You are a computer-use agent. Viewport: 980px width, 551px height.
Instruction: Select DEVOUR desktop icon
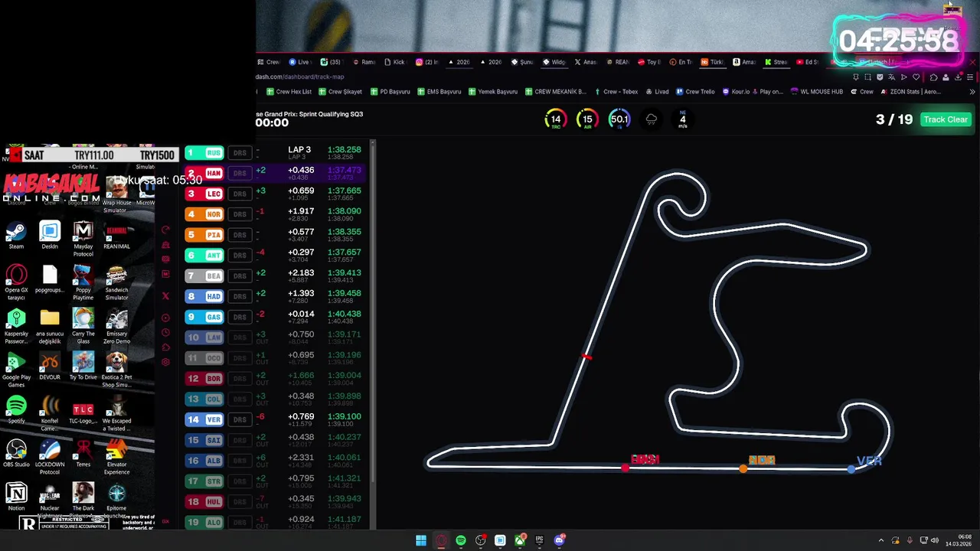(50, 366)
